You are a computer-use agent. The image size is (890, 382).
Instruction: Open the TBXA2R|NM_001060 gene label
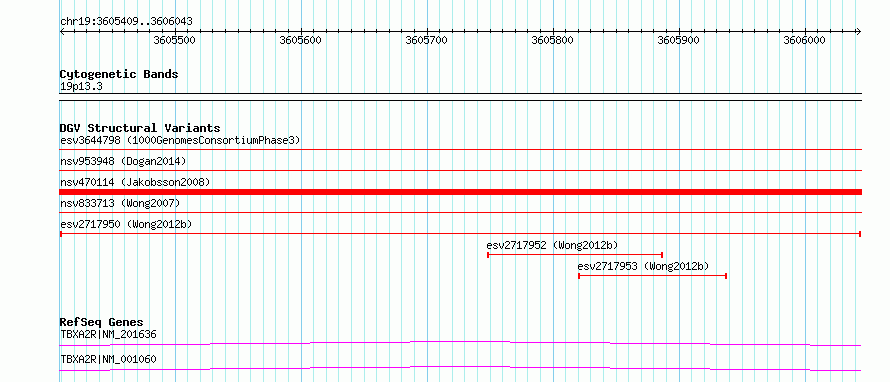coord(108,359)
